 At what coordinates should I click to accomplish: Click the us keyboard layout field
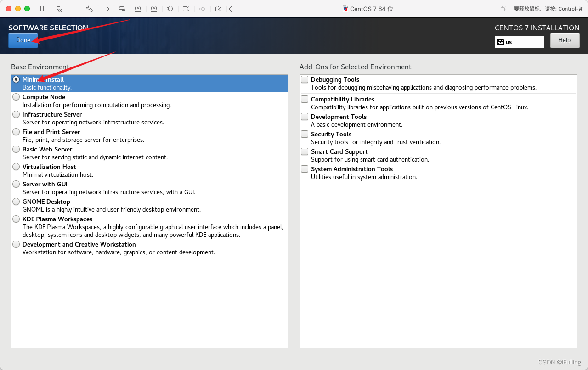coord(520,42)
